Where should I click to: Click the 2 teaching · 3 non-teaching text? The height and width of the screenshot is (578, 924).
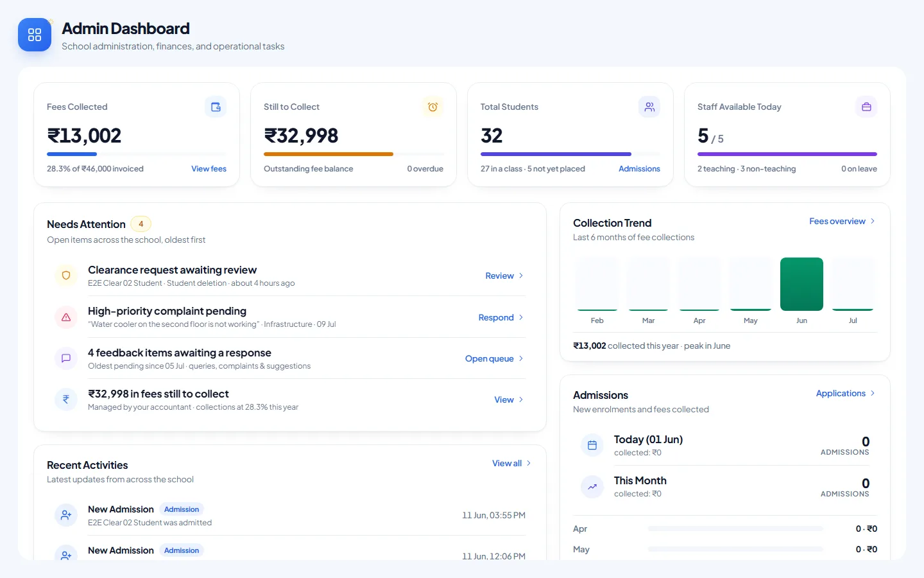[x=746, y=169]
